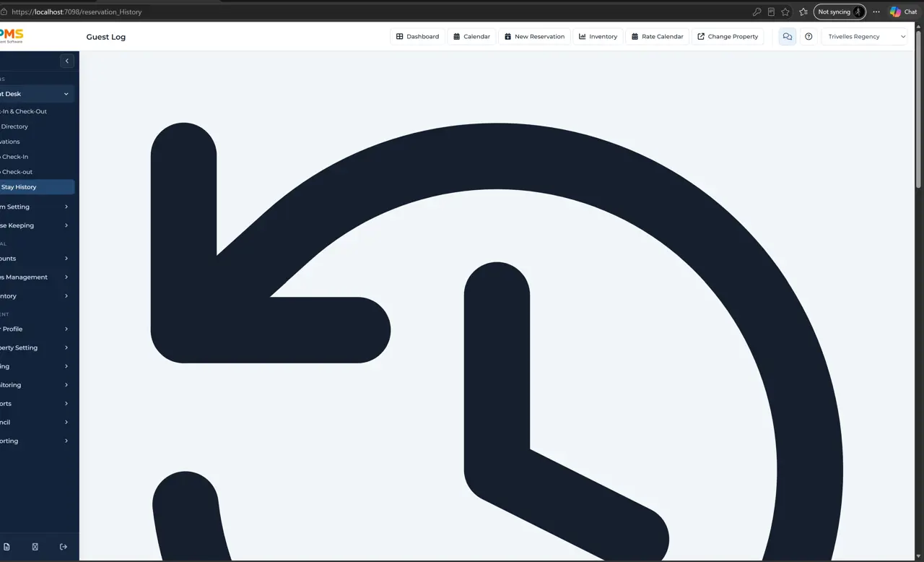Expand the Monitoring sidebar section

[36, 385]
